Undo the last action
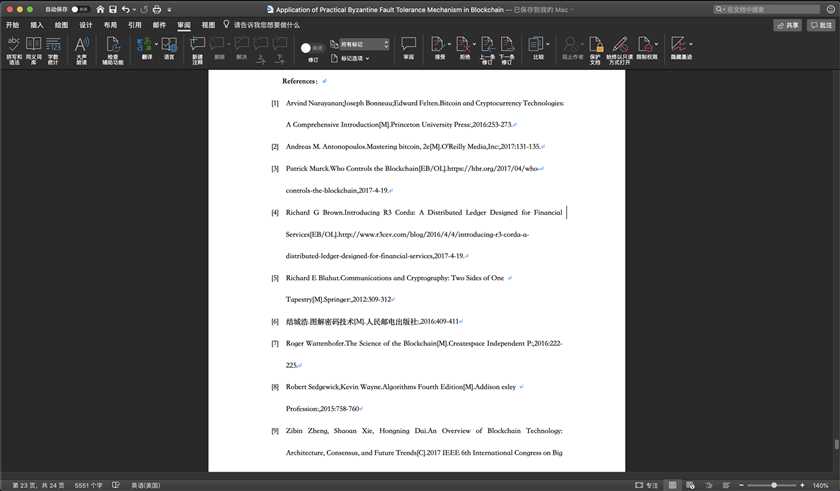840x491 pixels. 125,9
